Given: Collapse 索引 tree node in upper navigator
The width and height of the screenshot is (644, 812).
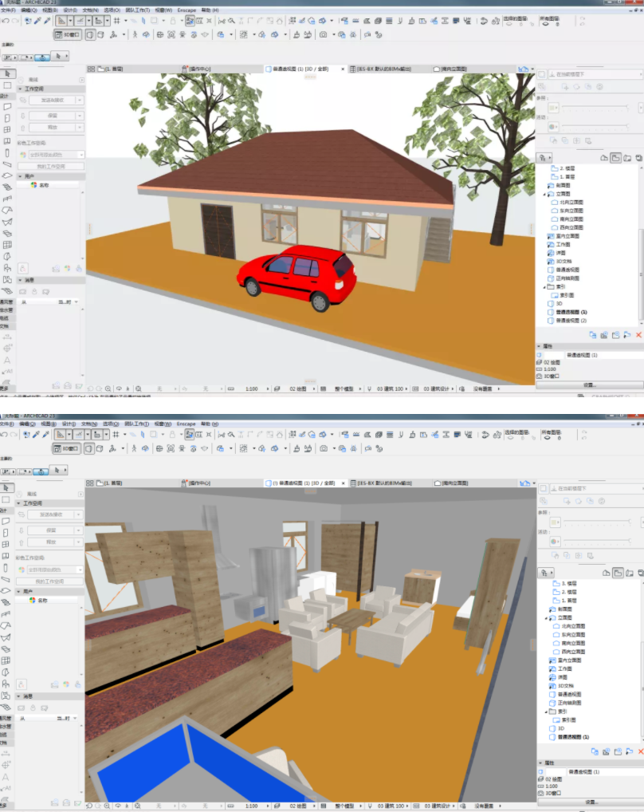Looking at the screenshot, I should click(544, 287).
